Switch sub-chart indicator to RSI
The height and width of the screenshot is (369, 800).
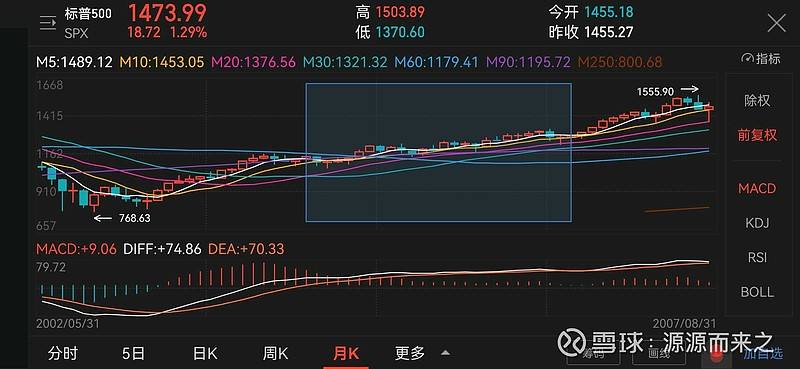click(757, 258)
